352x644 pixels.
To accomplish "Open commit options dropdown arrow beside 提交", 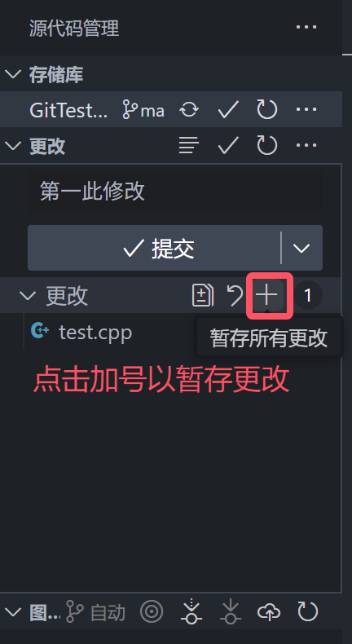I will (301, 248).
